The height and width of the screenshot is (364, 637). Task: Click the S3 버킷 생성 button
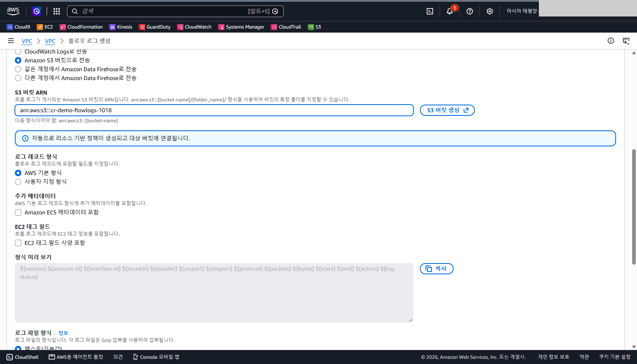point(447,110)
